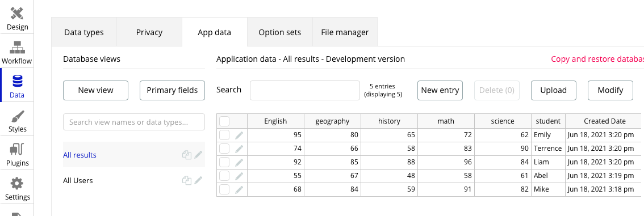Edit Emily's row with pencil icon
Image resolution: width=644 pixels, height=216 pixels.
pyautogui.click(x=239, y=135)
